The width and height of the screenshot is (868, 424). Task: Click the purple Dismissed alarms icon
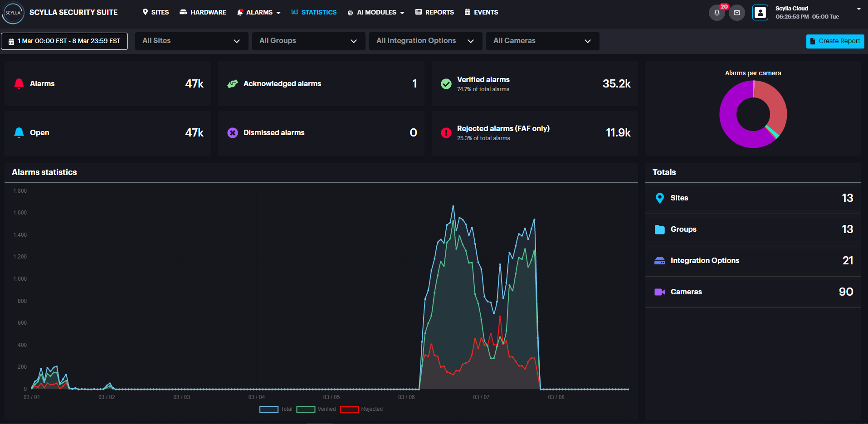click(233, 133)
